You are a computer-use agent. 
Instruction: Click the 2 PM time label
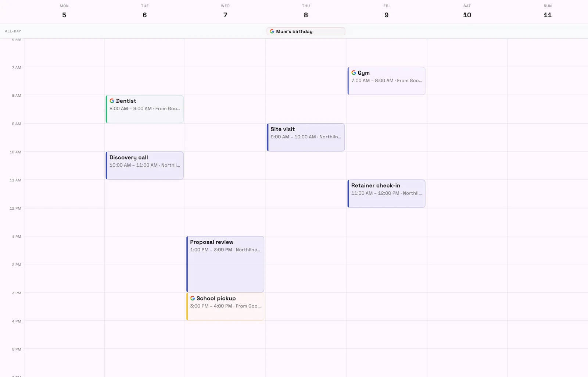click(x=17, y=265)
